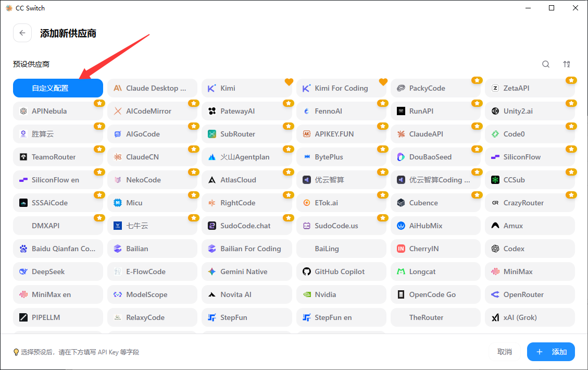
Task: Select the ClaudeCN preset
Action: tap(152, 157)
